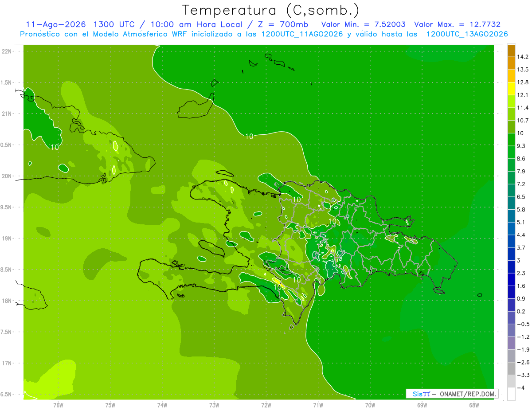Click the '17N' latitude label
This screenshot has height=411, width=532.
7,363
